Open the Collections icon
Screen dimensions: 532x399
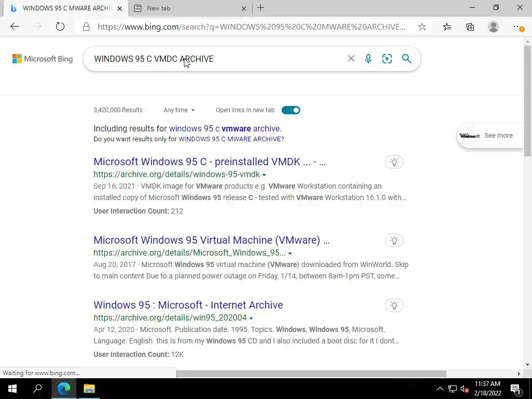point(470,27)
